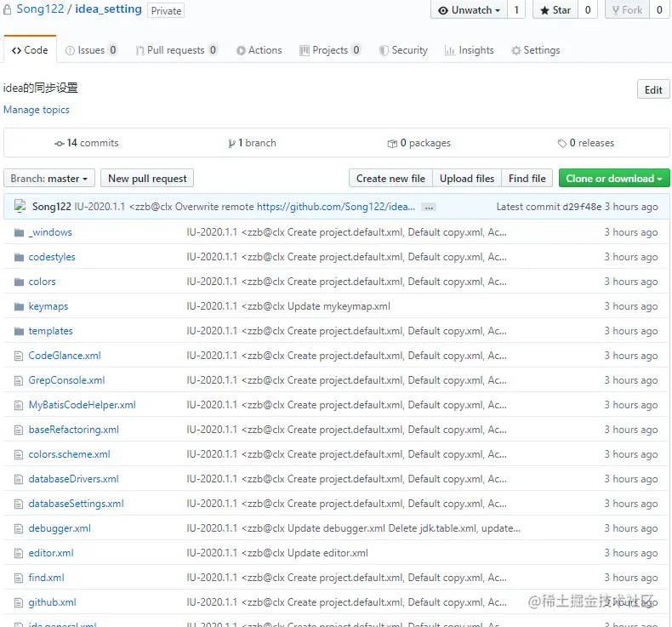
Task: Open the _windows folder
Action: [x=50, y=232]
